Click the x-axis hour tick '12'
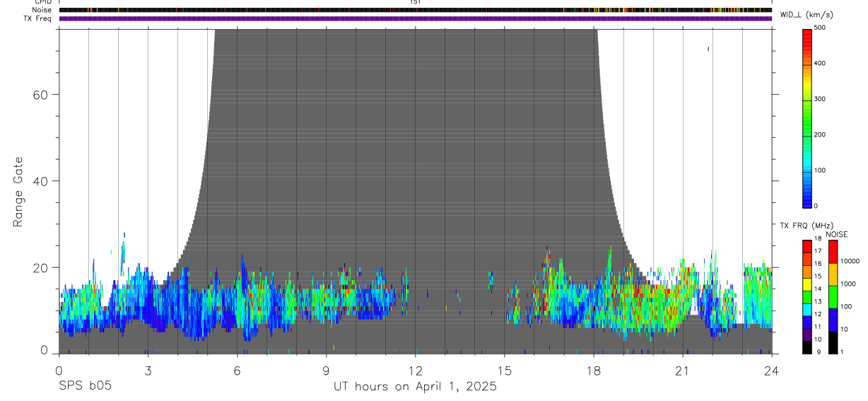Screen dimensions: 868x401 click(x=415, y=370)
